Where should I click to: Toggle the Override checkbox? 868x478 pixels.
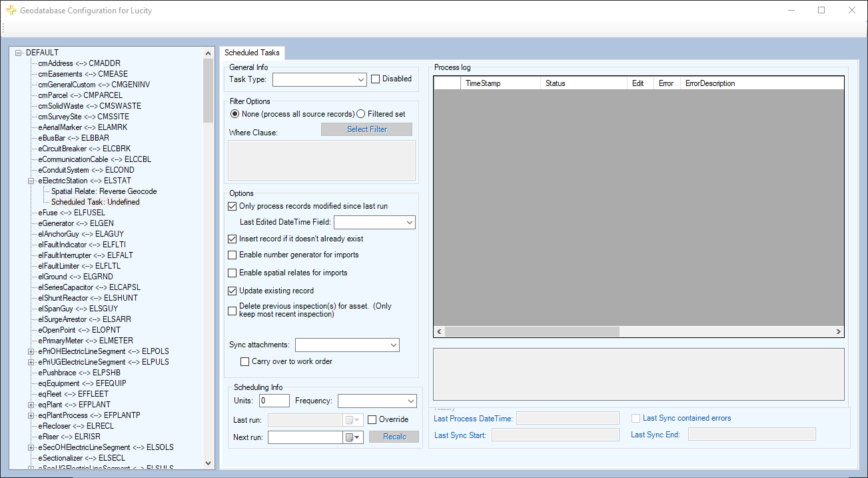pyautogui.click(x=372, y=419)
